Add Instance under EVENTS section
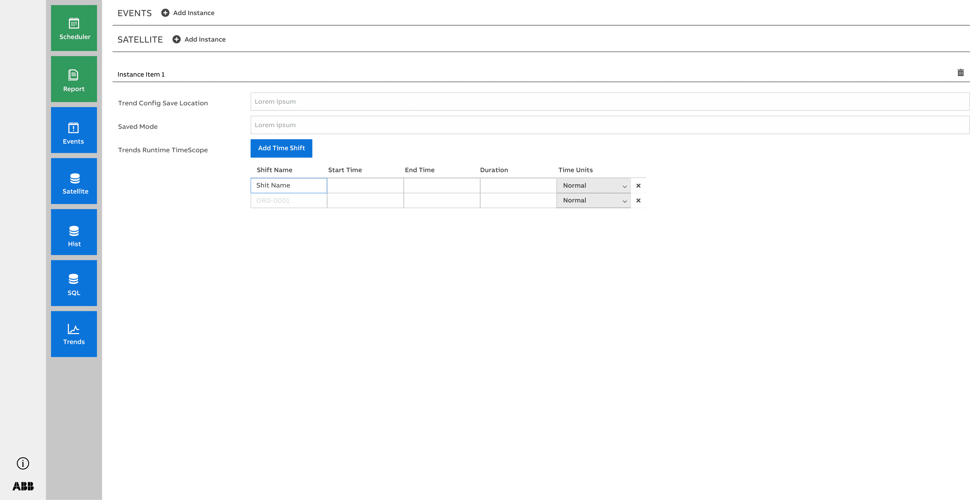 188,13
